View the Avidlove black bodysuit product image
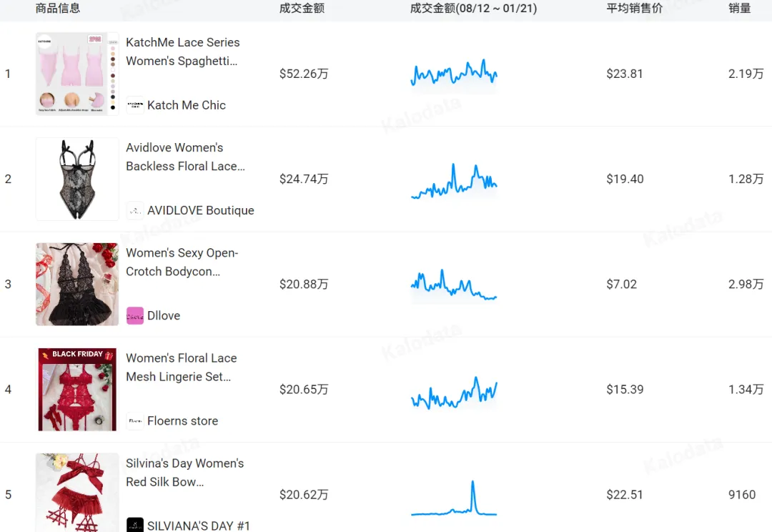Image resolution: width=772 pixels, height=532 pixels. [x=76, y=179]
